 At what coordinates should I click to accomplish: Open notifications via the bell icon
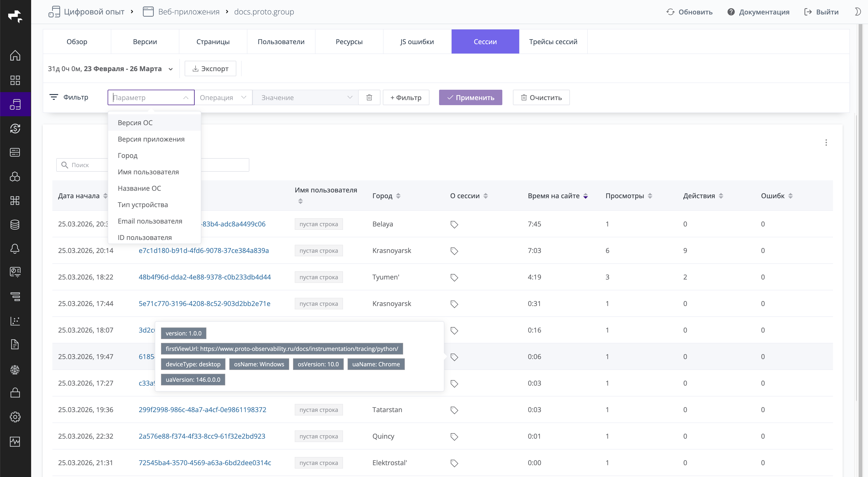tap(15, 249)
